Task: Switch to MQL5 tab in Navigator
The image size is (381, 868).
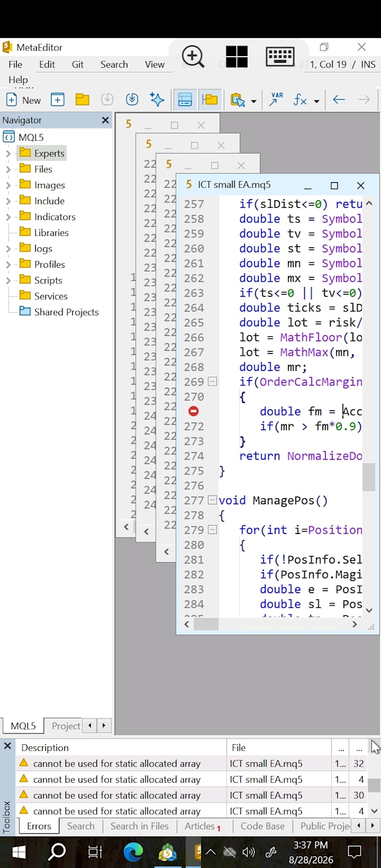Action: tap(23, 726)
